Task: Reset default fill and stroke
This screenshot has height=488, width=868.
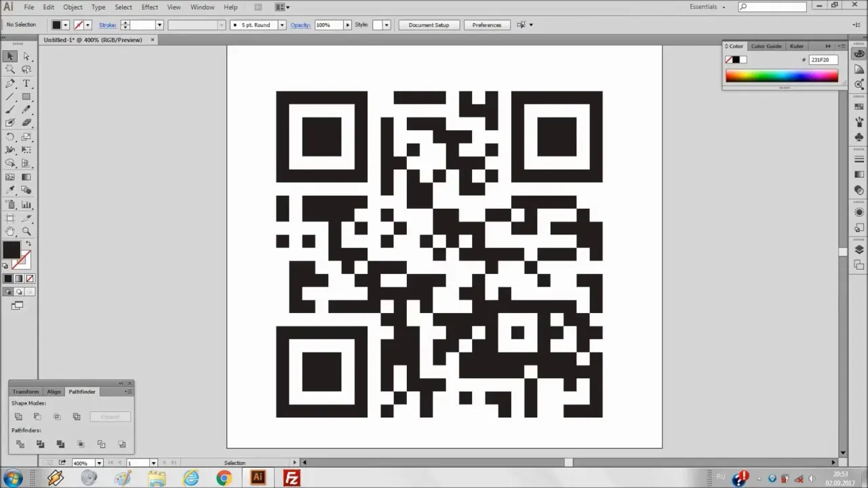Action: pyautogui.click(x=5, y=266)
